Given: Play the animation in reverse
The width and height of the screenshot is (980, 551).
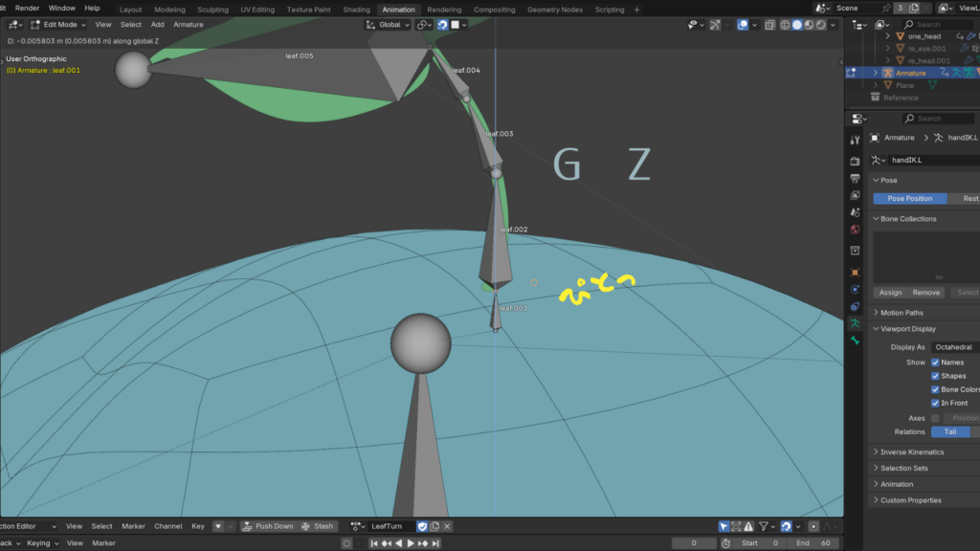Looking at the screenshot, I should pos(399,543).
